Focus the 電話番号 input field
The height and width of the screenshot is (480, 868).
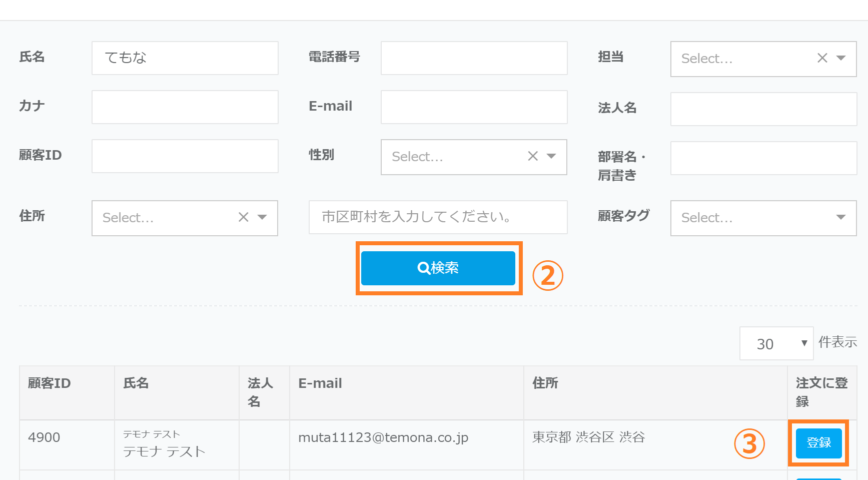[474, 58]
